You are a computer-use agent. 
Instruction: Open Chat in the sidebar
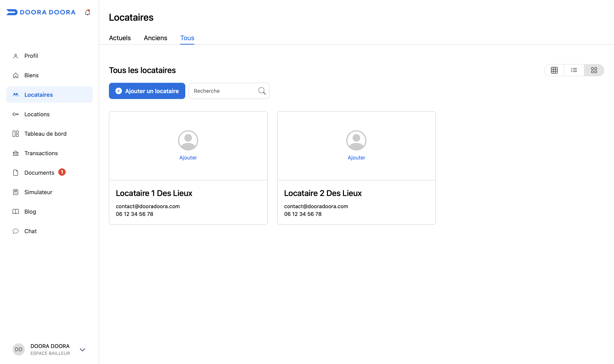(49, 231)
